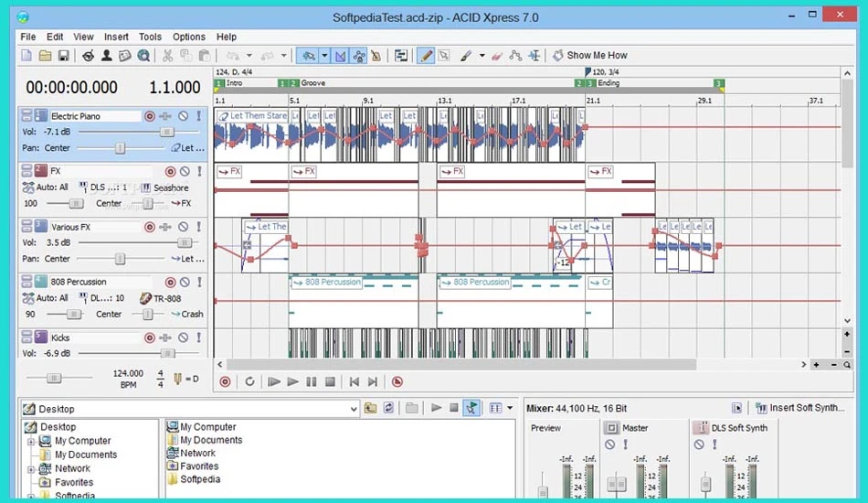Toggle Enable Snapping in the toolbar
This screenshot has height=503, width=868.
pos(308,56)
